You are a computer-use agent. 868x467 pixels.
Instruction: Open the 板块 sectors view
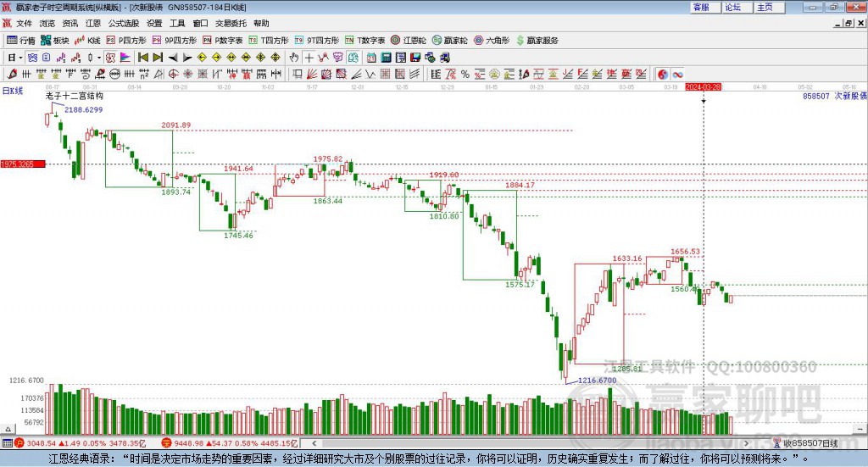54,41
